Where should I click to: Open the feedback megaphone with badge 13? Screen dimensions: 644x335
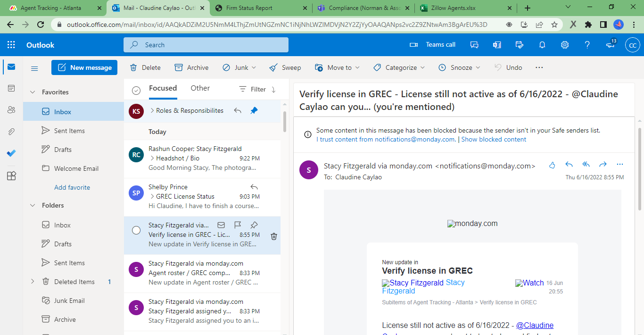tap(611, 44)
